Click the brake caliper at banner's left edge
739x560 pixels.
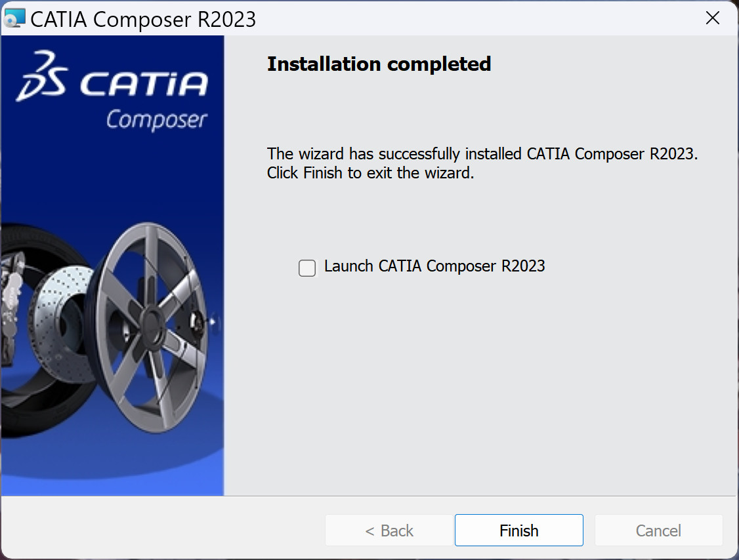click(9, 289)
